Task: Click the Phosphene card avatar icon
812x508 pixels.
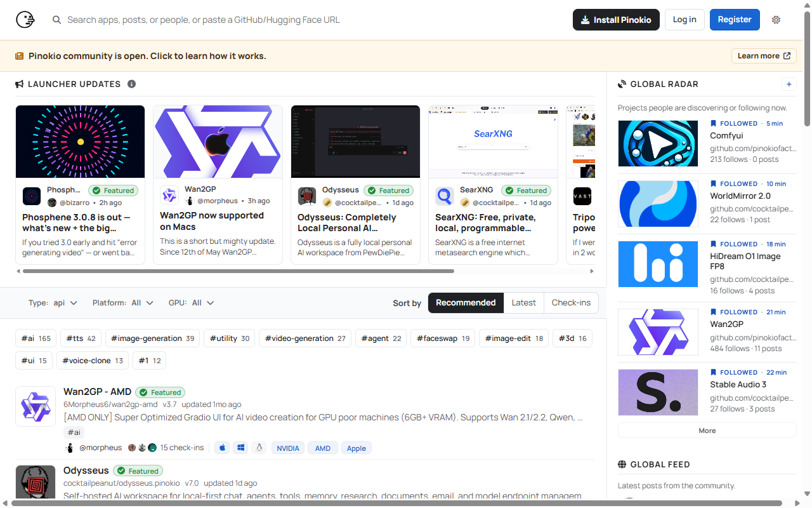Action: pyautogui.click(x=32, y=196)
